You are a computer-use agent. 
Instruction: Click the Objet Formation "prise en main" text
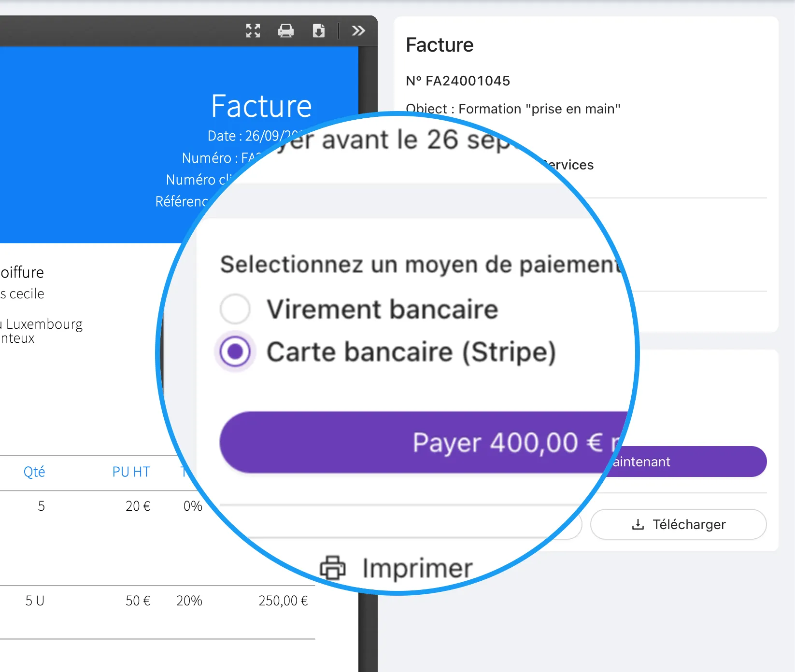513,109
